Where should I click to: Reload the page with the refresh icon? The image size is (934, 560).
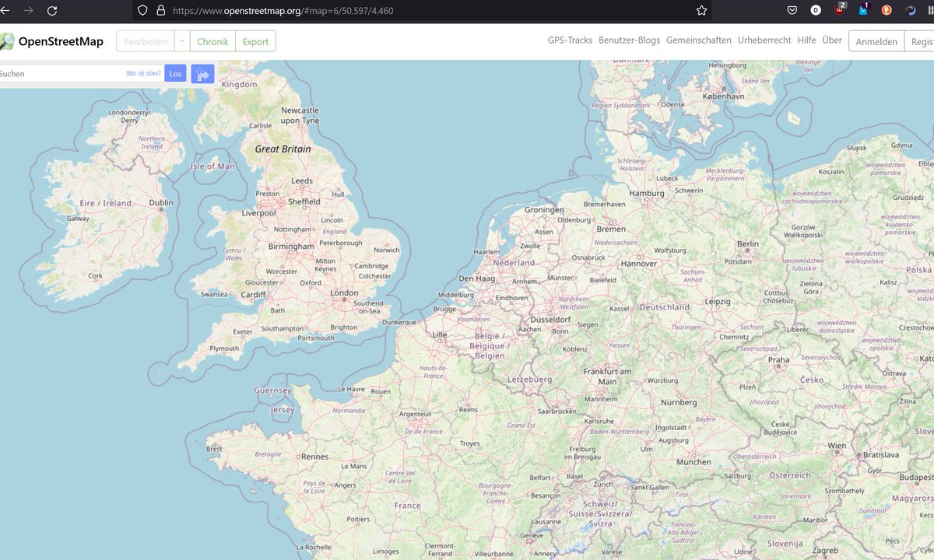pyautogui.click(x=52, y=11)
